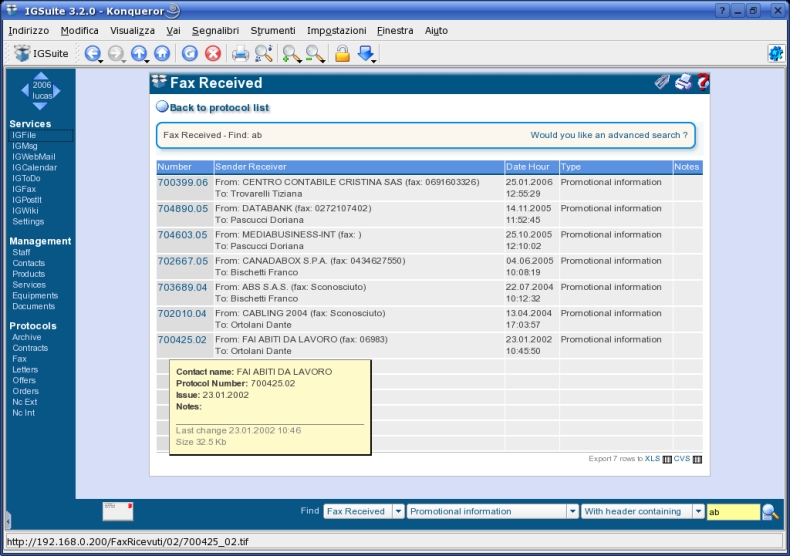Click the zoom in magnifier icon
This screenshot has width=790, height=556.
(291, 53)
